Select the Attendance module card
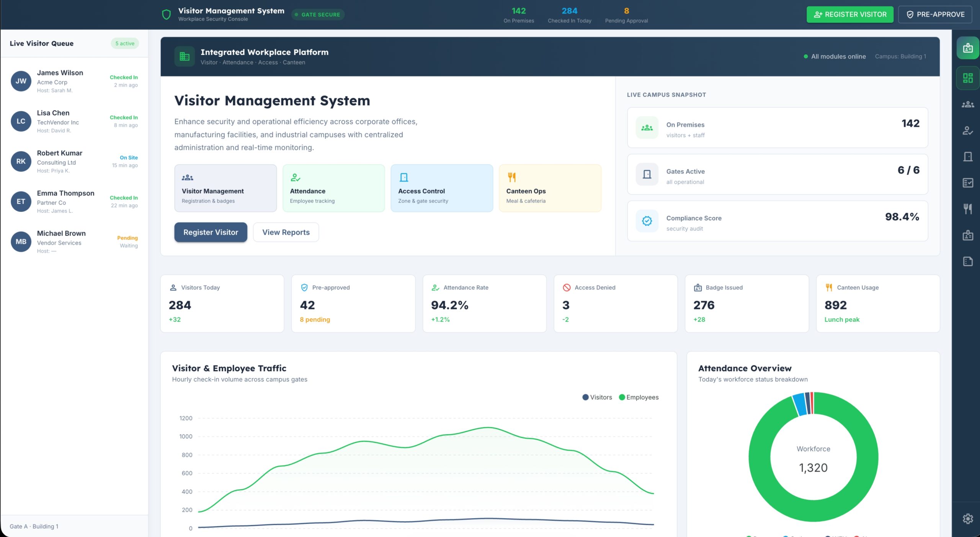Image resolution: width=980 pixels, height=537 pixels. pos(333,188)
